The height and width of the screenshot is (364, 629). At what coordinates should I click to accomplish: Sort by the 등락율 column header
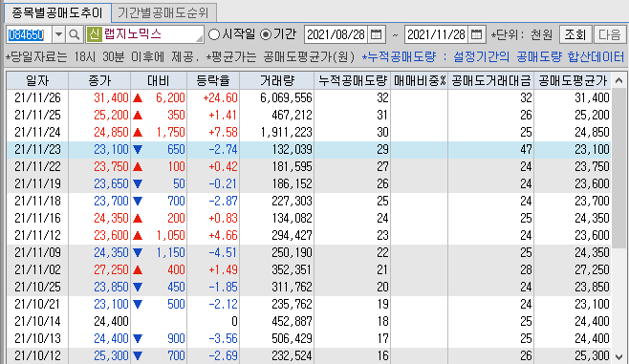[213, 80]
